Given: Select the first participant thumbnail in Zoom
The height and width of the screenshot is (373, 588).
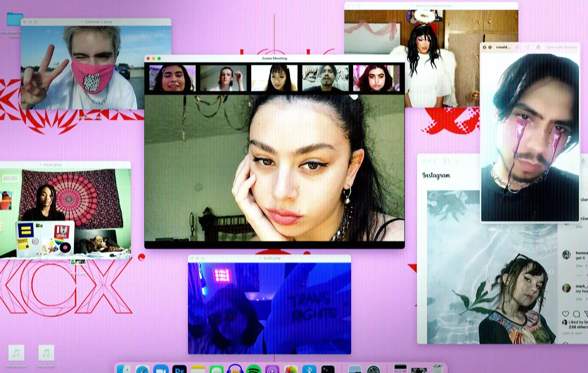Looking at the screenshot, I should click(172, 78).
